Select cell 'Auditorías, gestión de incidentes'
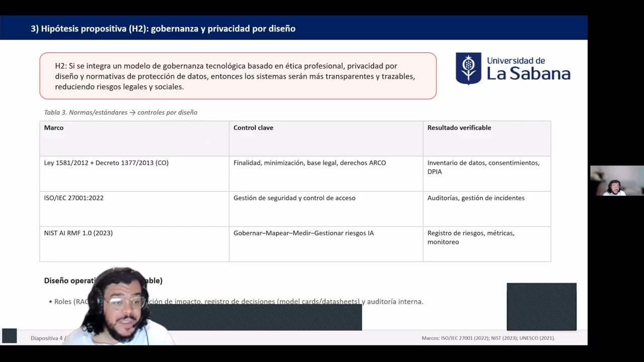Image resolution: width=644 pixels, height=362 pixels. tap(487, 209)
